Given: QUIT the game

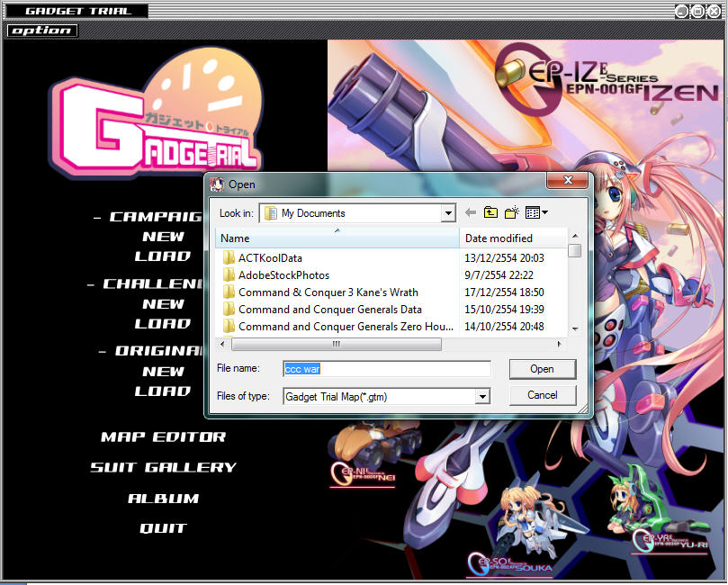Looking at the screenshot, I should pyautogui.click(x=164, y=528).
